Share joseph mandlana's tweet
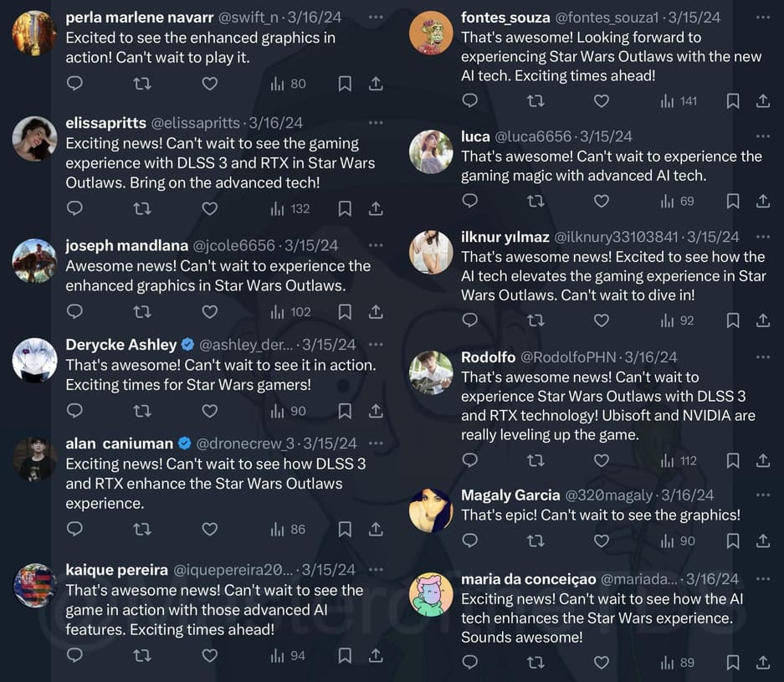This screenshot has height=682, width=784. [x=376, y=312]
